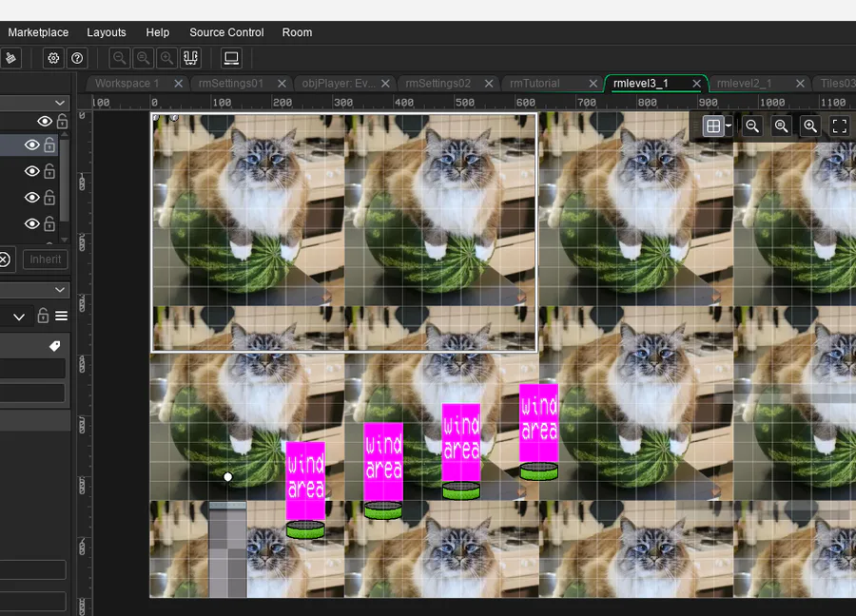
Task: Toggle lock of fourth layer in list
Action: point(49,223)
